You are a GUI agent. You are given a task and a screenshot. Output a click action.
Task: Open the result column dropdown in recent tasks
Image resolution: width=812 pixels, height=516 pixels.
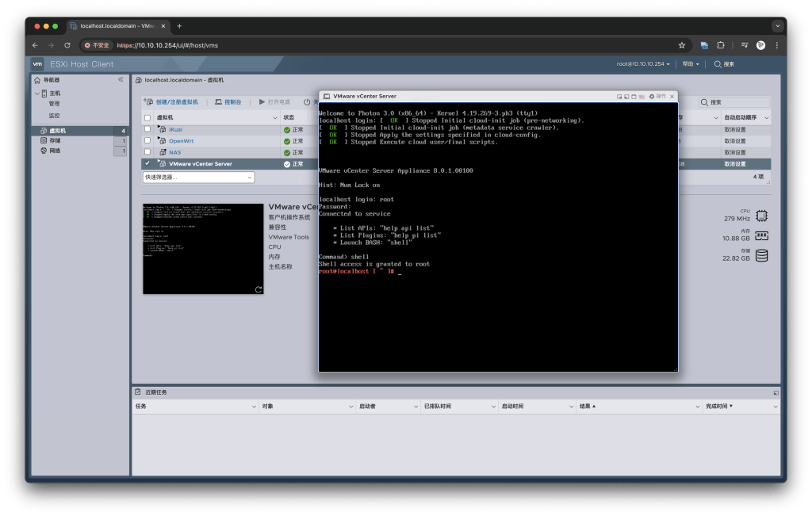698,407
